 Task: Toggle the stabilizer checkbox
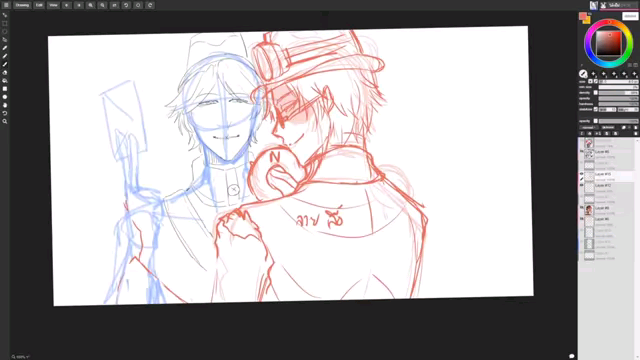(596, 109)
